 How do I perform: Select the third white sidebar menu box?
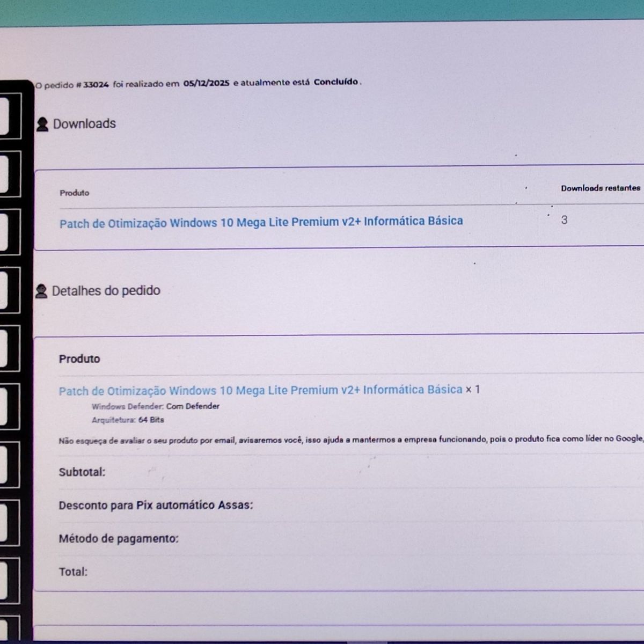point(9,231)
